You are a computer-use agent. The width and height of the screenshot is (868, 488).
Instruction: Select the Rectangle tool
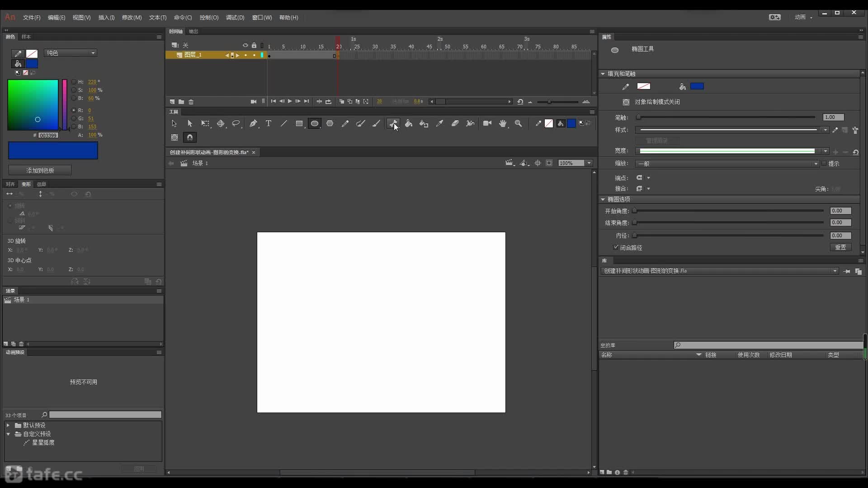point(299,123)
